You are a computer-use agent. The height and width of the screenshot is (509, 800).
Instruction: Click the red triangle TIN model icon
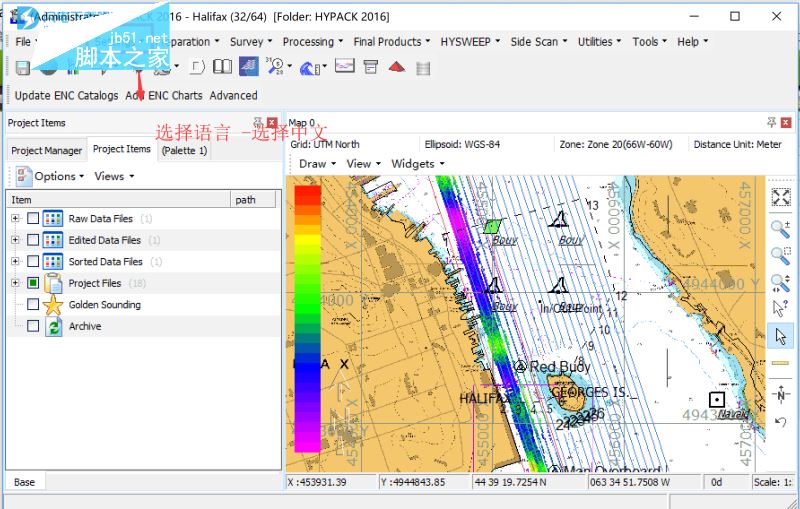point(397,67)
